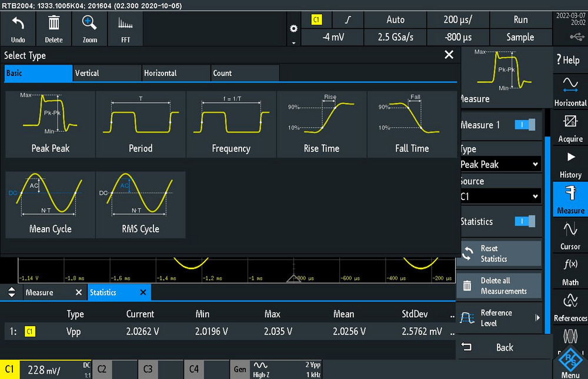Open the Gen waveform generator button

point(240,370)
